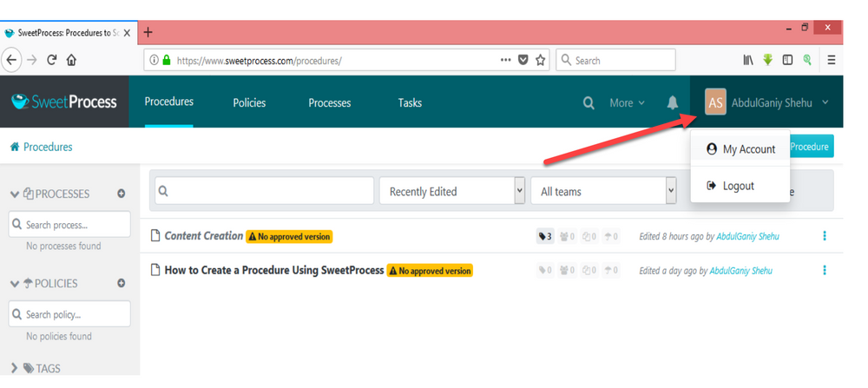Click the tags count badge on Content Creation
The height and width of the screenshot is (388, 868).
click(545, 236)
